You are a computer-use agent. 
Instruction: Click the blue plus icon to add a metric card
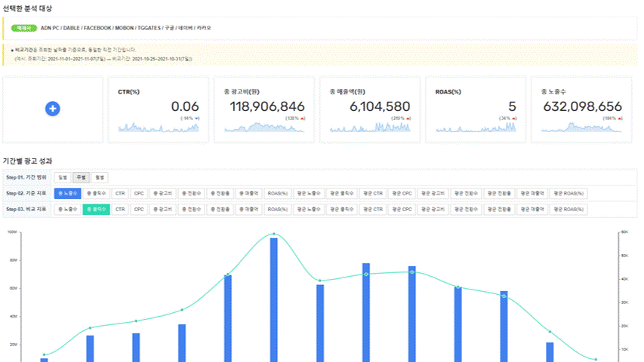click(53, 109)
